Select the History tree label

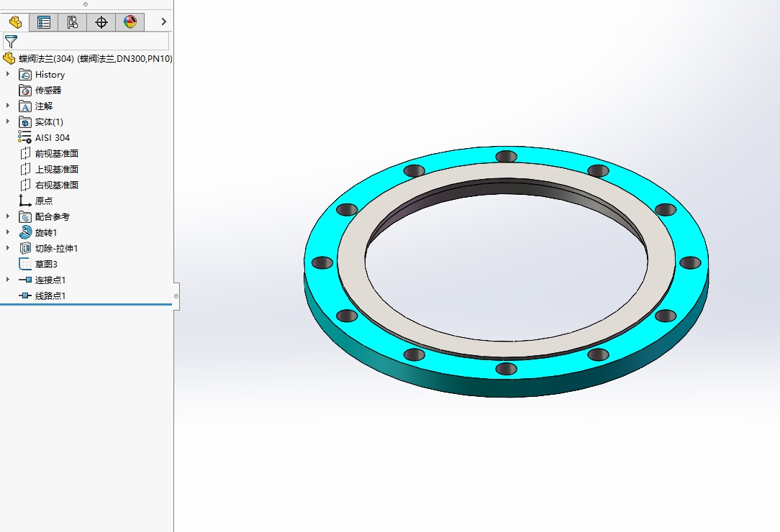point(50,75)
